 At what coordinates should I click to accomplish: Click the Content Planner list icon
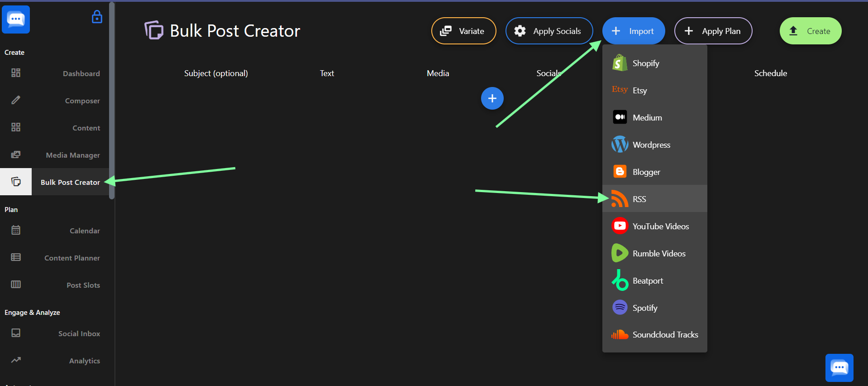[x=16, y=257]
